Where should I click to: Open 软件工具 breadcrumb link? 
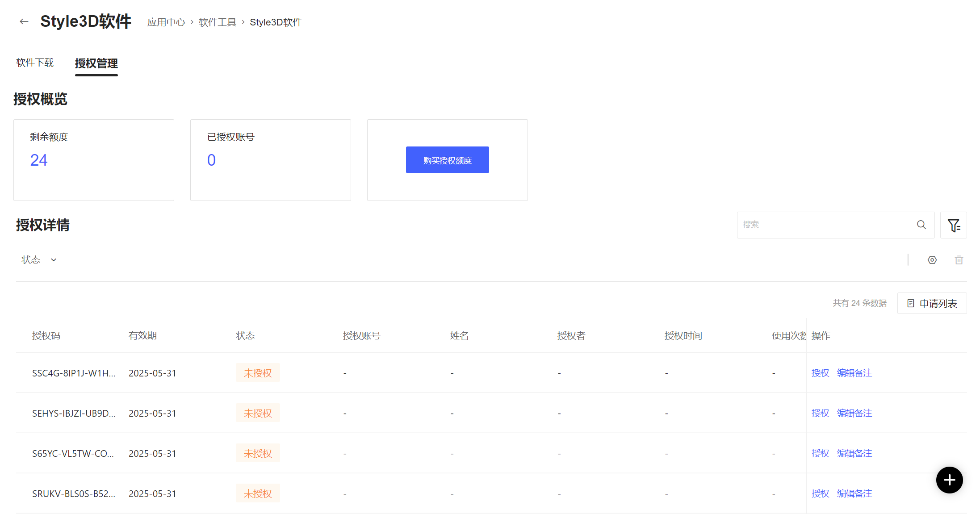coord(218,22)
